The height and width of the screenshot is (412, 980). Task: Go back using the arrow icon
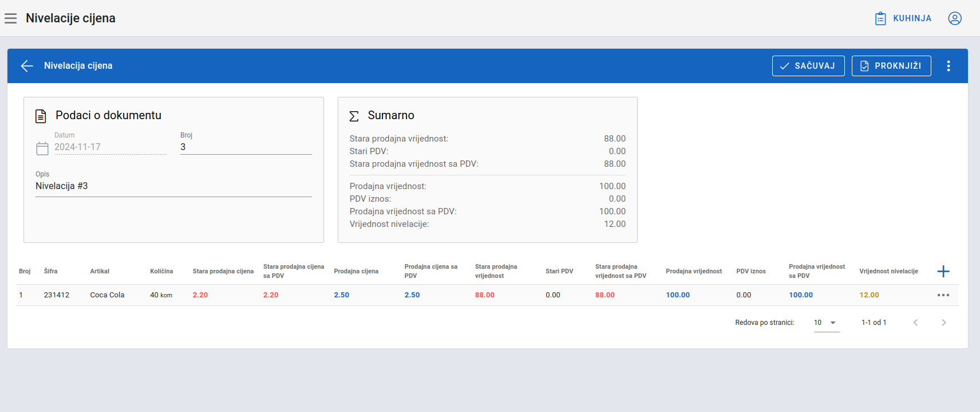27,66
